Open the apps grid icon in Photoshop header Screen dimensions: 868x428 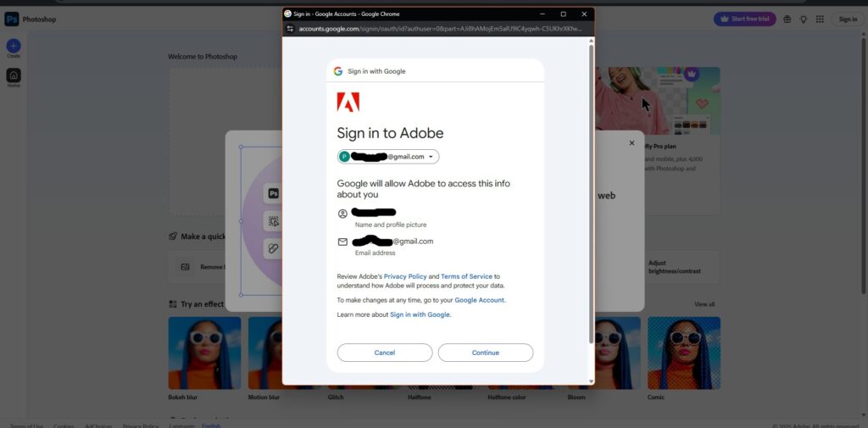820,19
